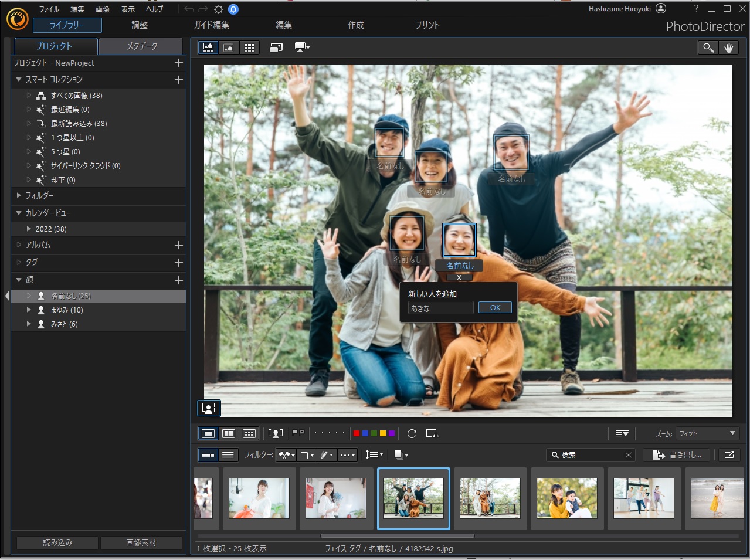This screenshot has height=560, width=750.
Task: Toggle the compare two-pane view
Action: (x=229, y=433)
